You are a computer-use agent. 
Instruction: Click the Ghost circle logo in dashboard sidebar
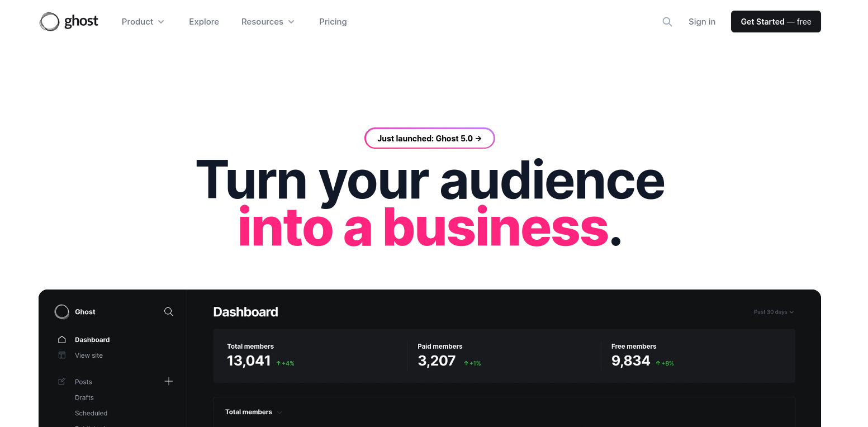click(62, 312)
